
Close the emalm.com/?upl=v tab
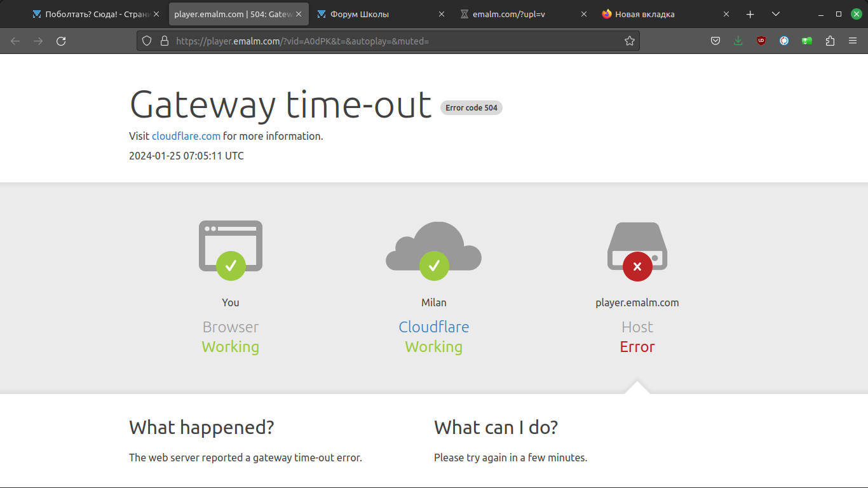point(584,14)
